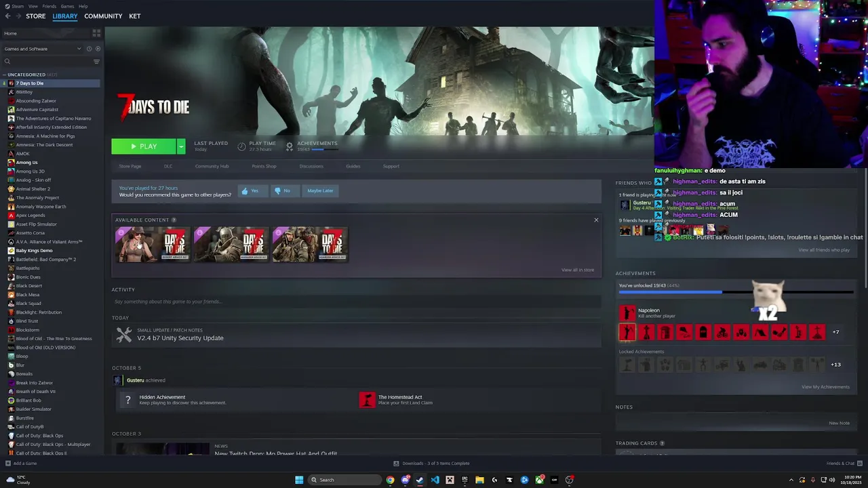Open V2.4 b7 Unity Security Update notes
Screen dimensions: 868x488
180,338
